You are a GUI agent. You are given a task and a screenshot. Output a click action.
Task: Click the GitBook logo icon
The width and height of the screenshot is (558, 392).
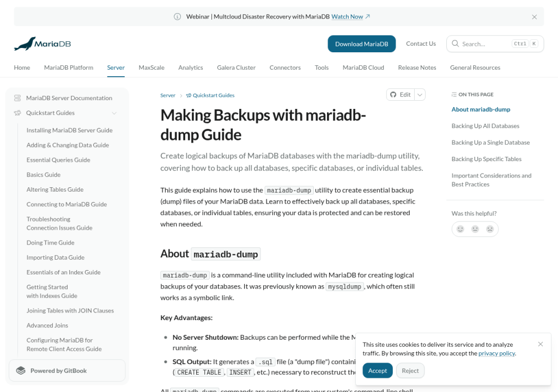coord(21,371)
